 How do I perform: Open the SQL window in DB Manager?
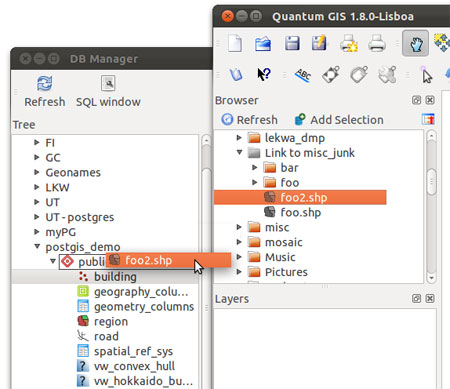(108, 91)
